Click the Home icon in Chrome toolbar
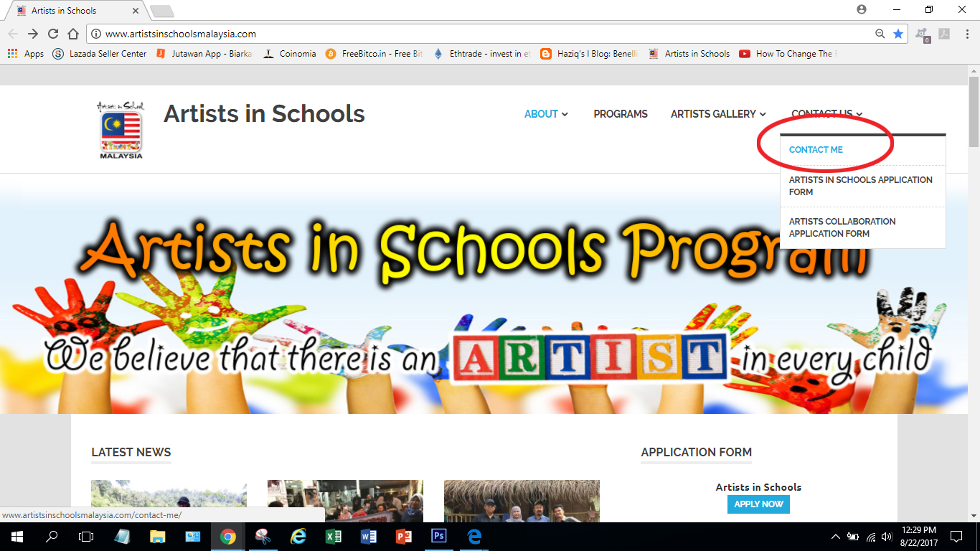This screenshot has height=551, width=980. pos(72,34)
